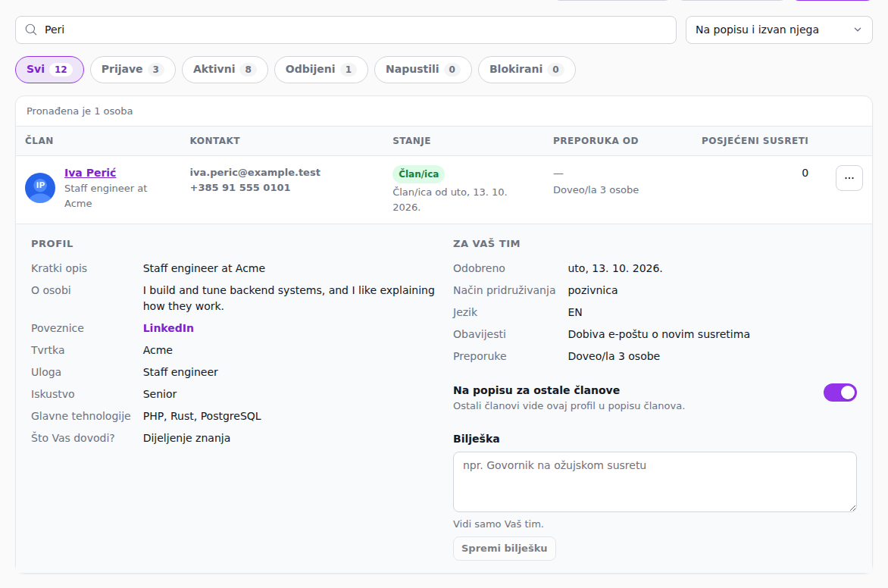The image size is (888, 588).
Task: Click the attended meetings count '0'
Action: (805, 173)
